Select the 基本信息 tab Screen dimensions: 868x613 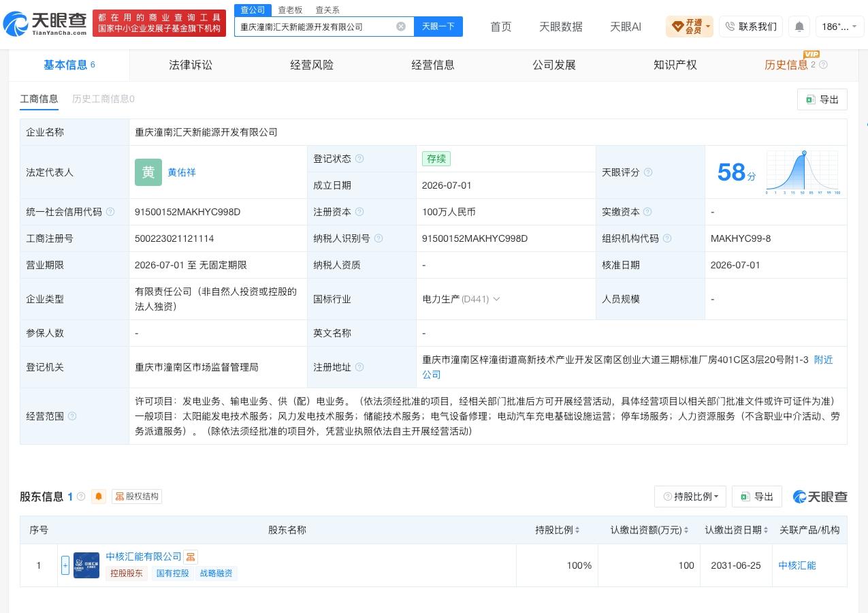pos(69,65)
